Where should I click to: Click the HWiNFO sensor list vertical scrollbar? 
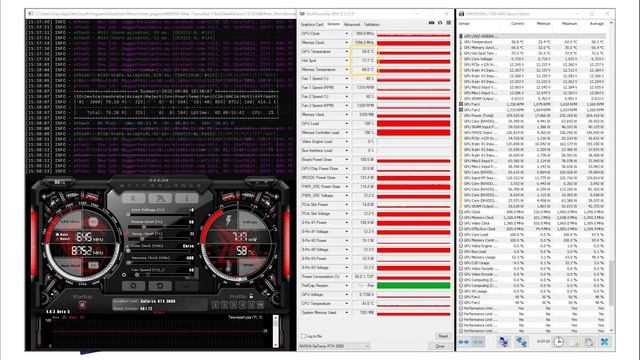611,176
